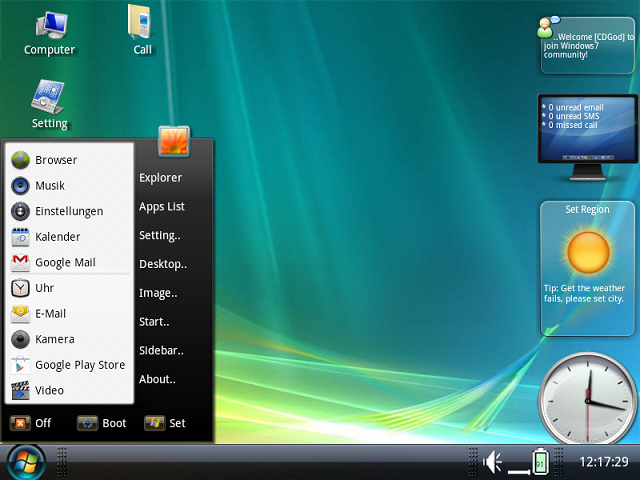Select the Start.. menu entry

(154, 322)
